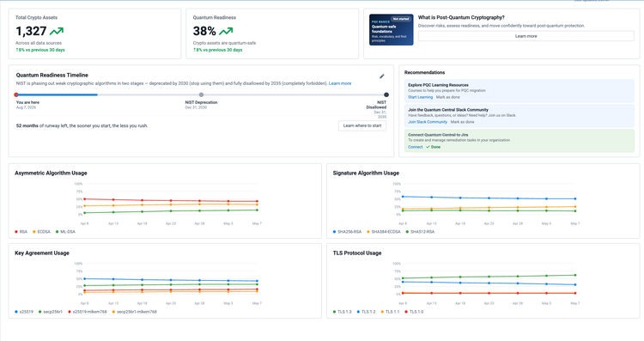
Task: Click the pencil edit icon on Quantum Readiness Timeline
Action: [381, 76]
